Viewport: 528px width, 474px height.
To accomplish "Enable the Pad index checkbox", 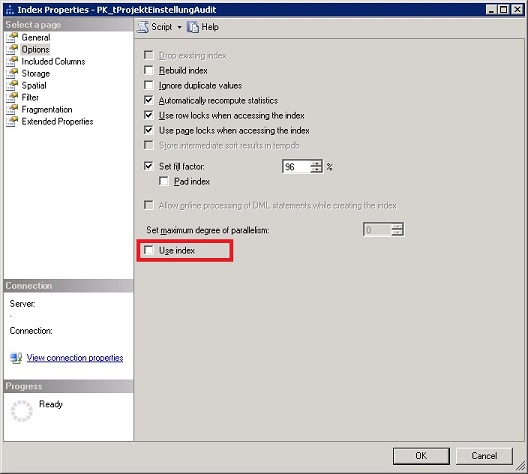I will pyautogui.click(x=164, y=181).
